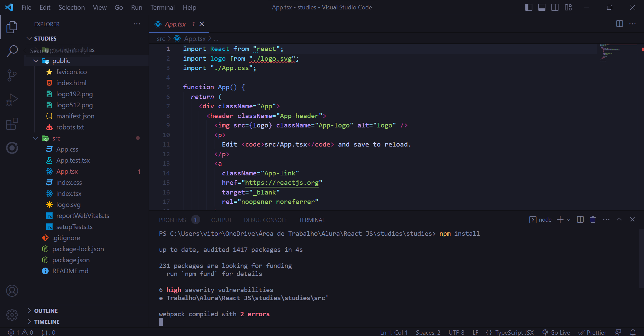Image resolution: width=644 pixels, height=336 pixels.
Task: Collapse the STUDIES root folder
Action: pyautogui.click(x=87, y=39)
